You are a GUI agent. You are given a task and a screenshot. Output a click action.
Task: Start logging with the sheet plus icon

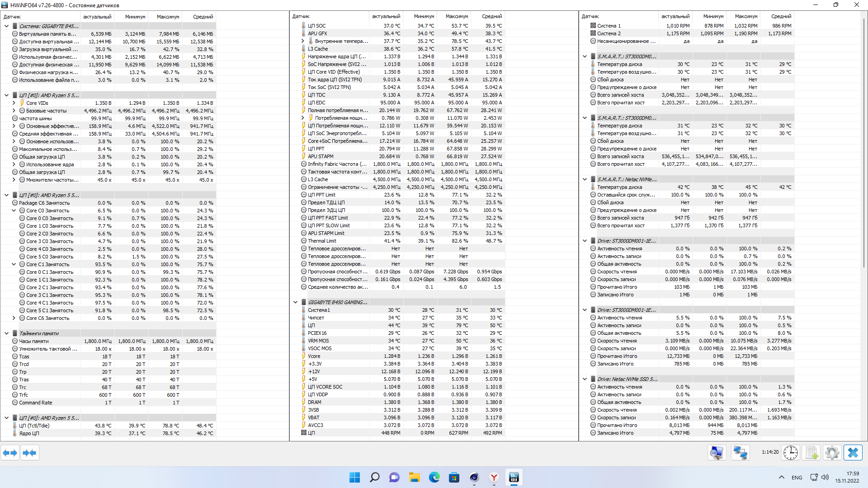[x=812, y=453]
